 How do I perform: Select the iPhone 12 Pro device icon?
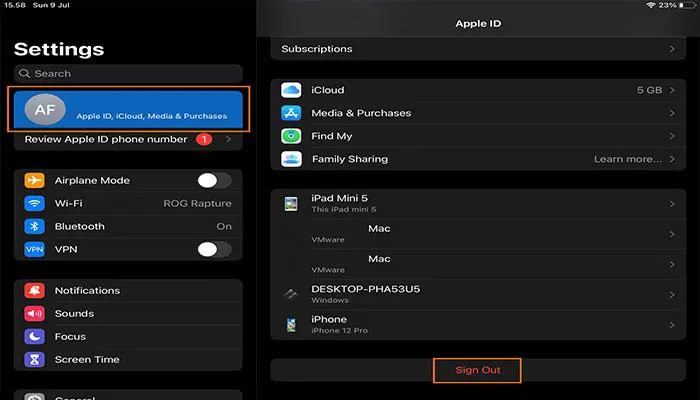click(291, 325)
